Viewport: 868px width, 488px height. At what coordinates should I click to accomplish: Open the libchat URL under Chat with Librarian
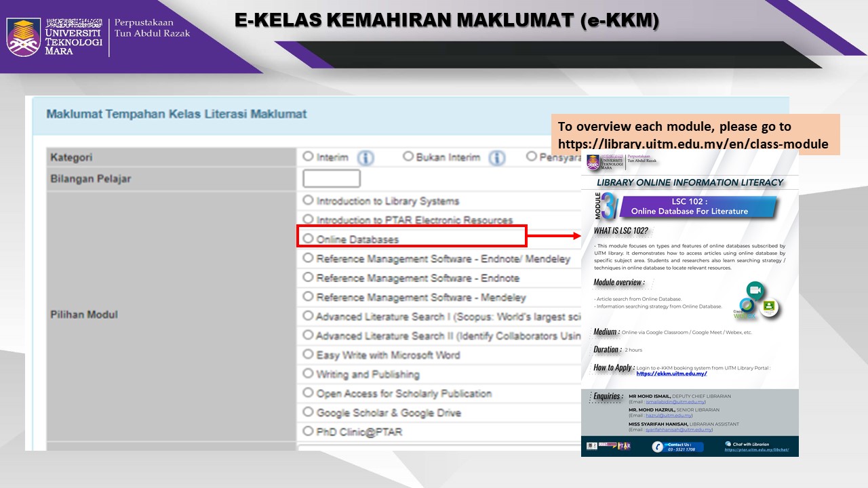tap(756, 449)
